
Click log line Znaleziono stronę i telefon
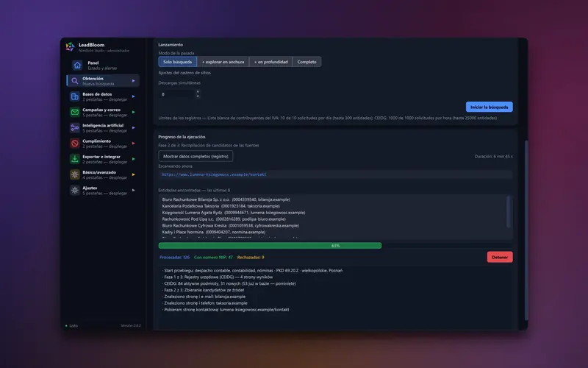point(205,303)
